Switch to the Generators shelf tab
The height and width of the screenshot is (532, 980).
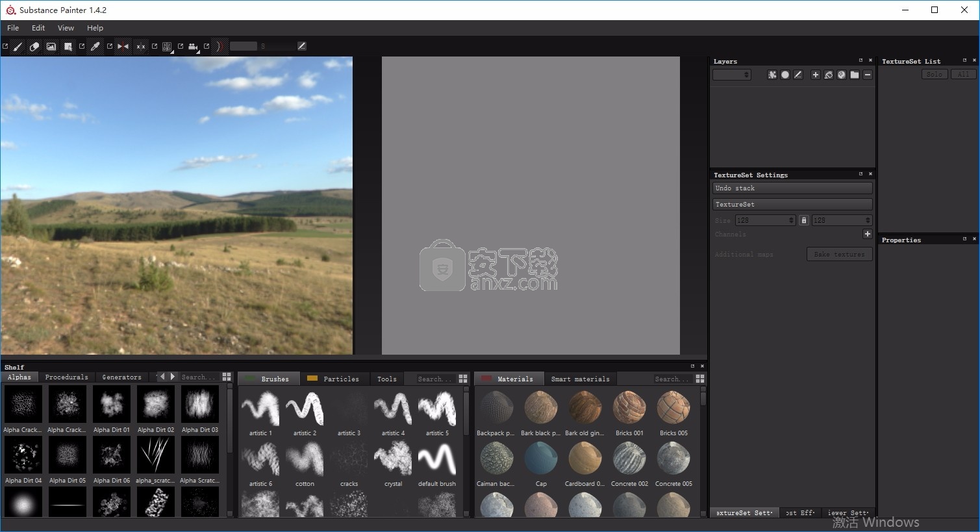pyautogui.click(x=121, y=377)
